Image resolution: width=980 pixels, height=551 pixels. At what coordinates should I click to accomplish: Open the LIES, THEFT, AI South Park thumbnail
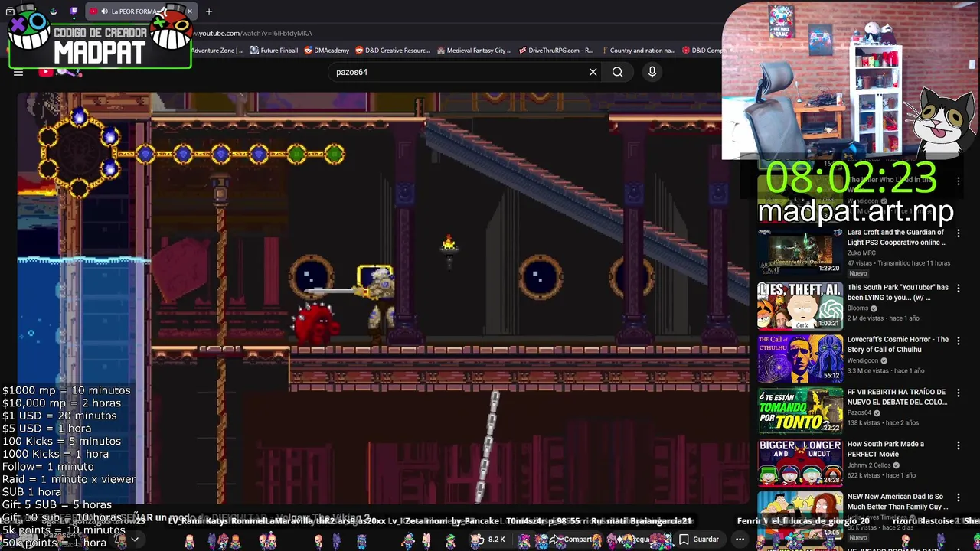(x=800, y=305)
